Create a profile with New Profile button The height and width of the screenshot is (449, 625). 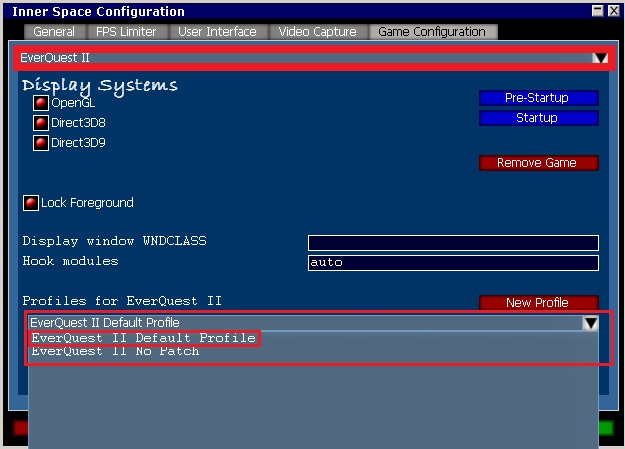coord(539,303)
